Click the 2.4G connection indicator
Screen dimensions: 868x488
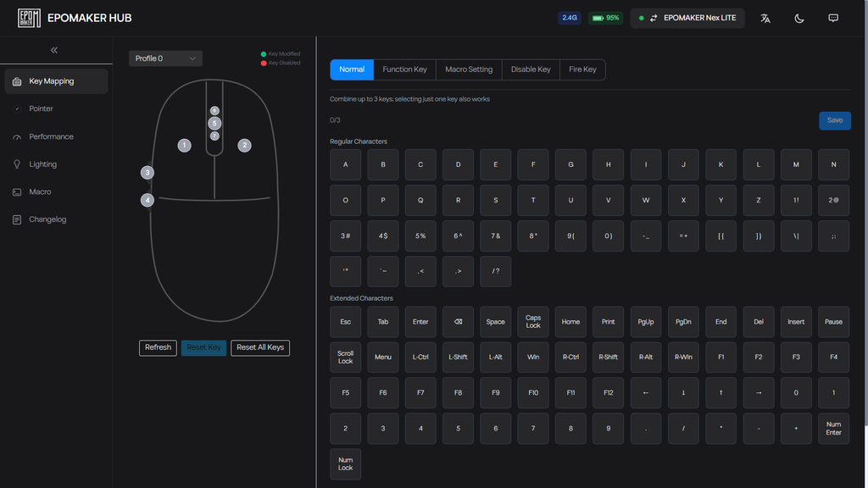coord(569,18)
